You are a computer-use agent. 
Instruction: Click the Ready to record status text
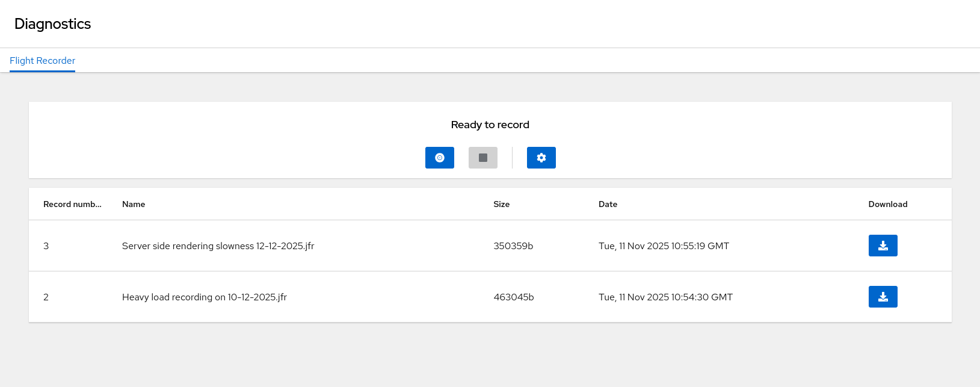tap(490, 125)
